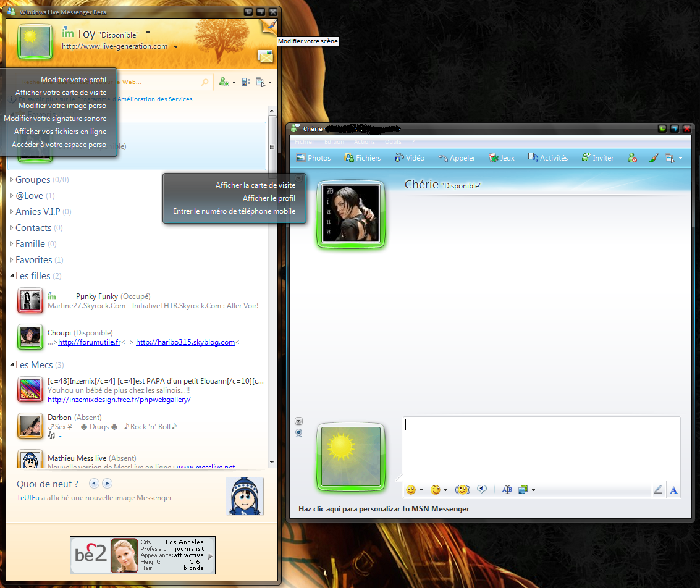Expand the Contacts group

coord(12,227)
